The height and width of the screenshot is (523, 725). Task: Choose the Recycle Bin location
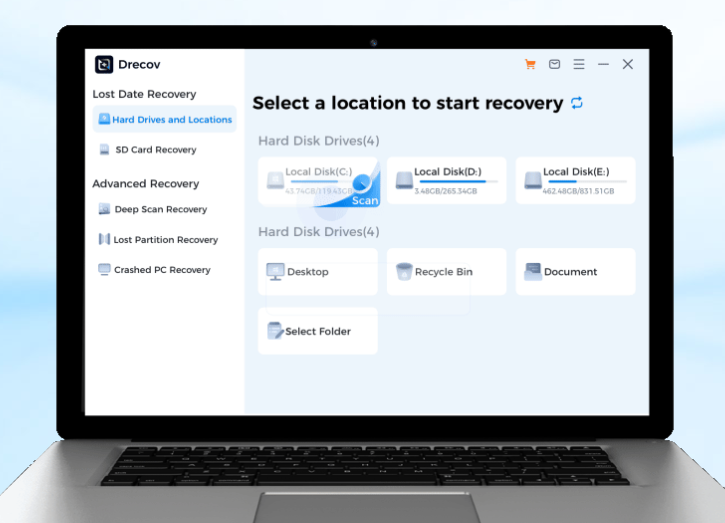[x=447, y=272]
